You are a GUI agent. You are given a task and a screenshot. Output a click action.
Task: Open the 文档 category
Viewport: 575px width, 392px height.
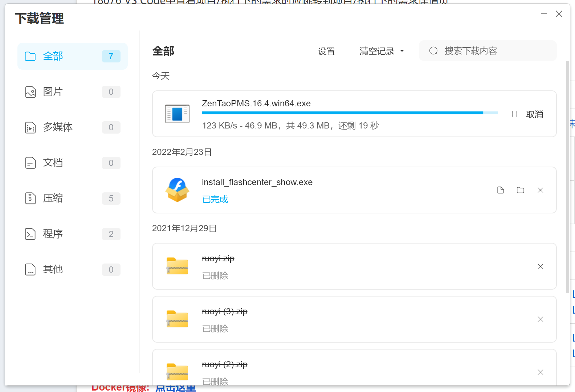[73, 163]
